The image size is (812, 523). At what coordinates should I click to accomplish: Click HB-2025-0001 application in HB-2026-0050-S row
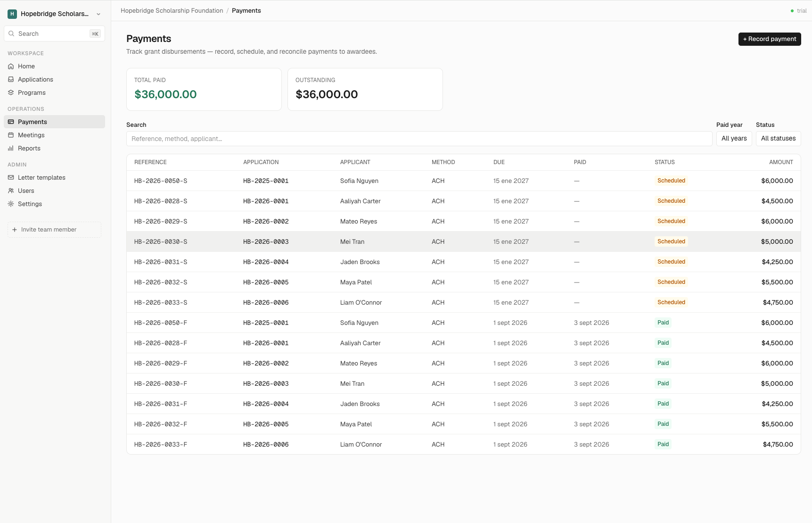point(266,181)
